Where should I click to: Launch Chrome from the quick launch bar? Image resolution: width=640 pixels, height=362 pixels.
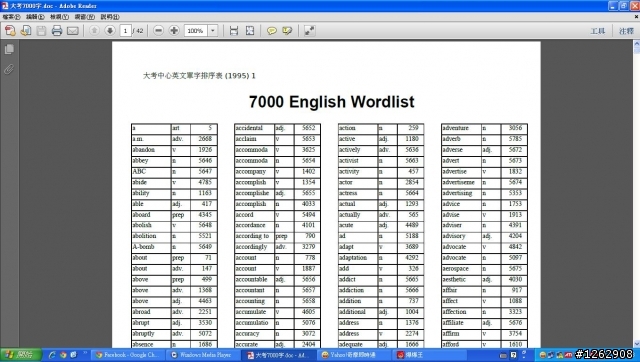pos(63,355)
